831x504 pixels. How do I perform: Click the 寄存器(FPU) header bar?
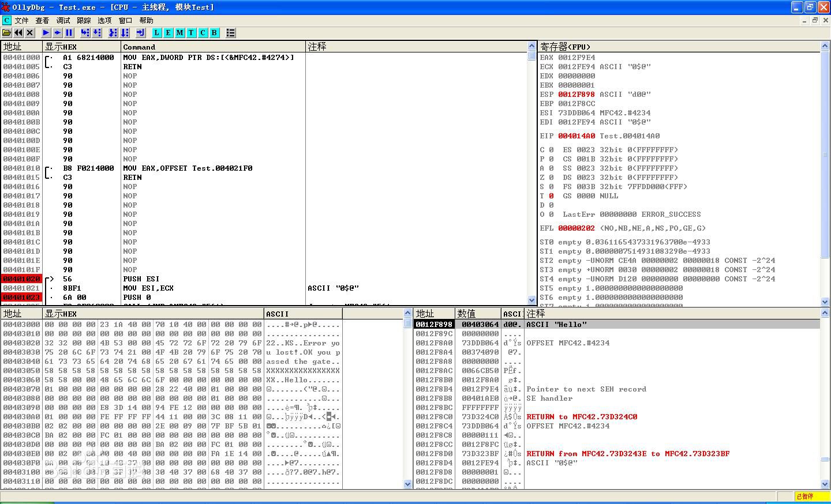pos(678,47)
